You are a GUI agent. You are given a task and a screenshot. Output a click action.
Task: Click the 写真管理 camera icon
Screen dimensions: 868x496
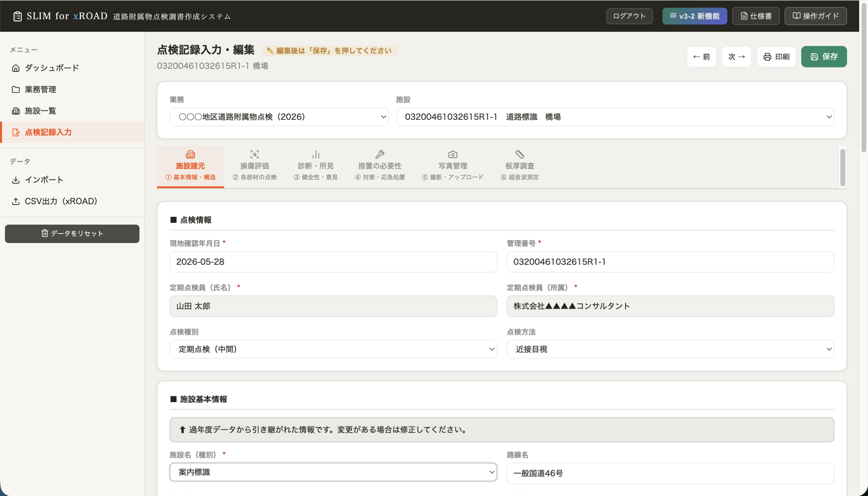[x=453, y=154]
